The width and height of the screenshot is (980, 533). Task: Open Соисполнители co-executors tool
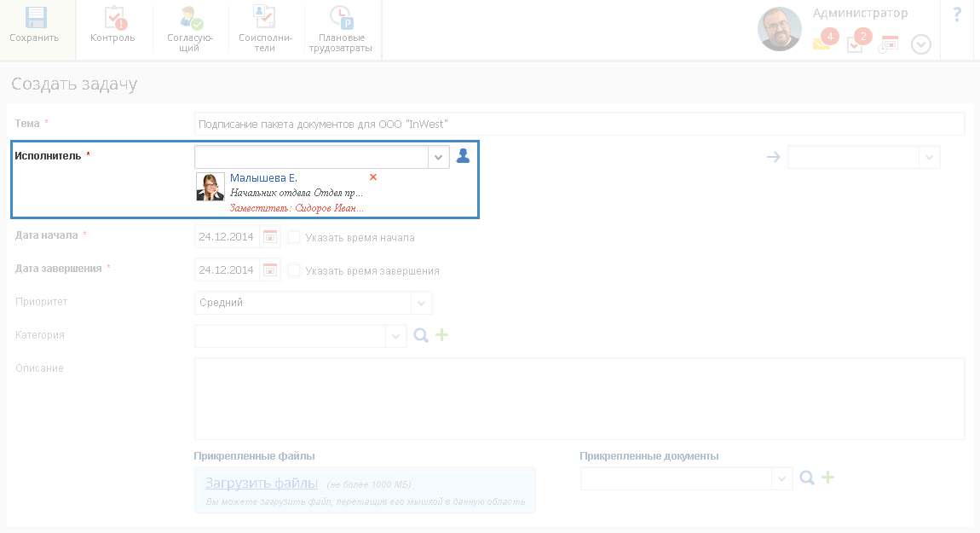coord(265,20)
